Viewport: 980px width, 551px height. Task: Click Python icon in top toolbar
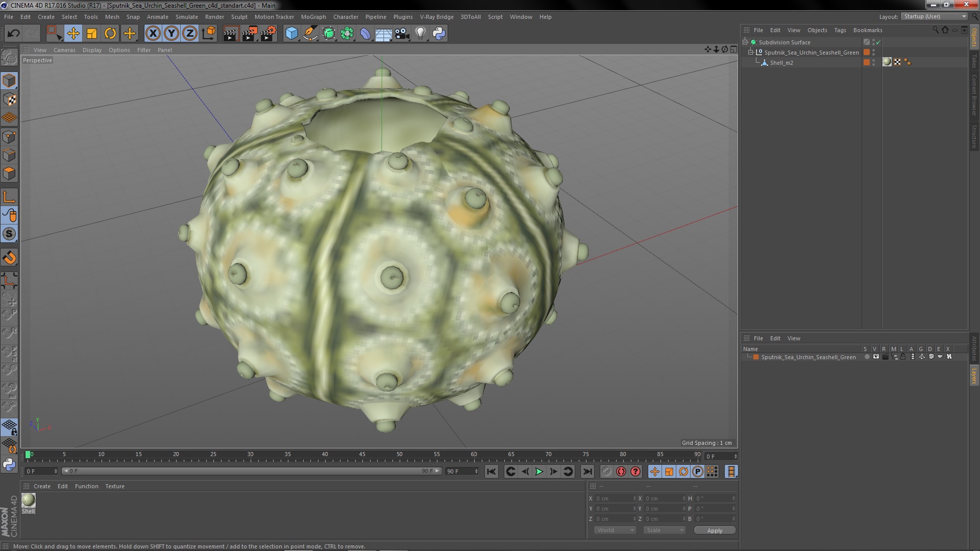point(439,34)
